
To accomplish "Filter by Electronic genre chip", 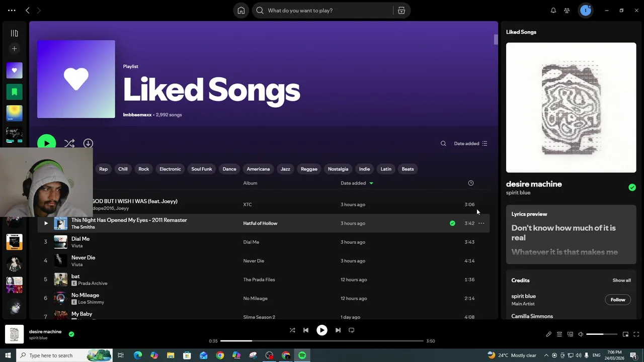I will click(x=170, y=169).
